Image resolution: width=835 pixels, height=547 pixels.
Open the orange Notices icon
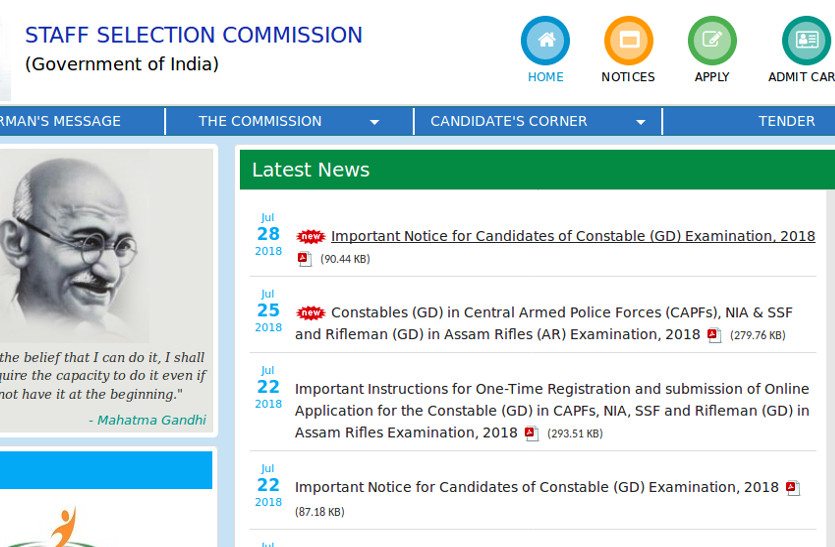click(x=628, y=42)
